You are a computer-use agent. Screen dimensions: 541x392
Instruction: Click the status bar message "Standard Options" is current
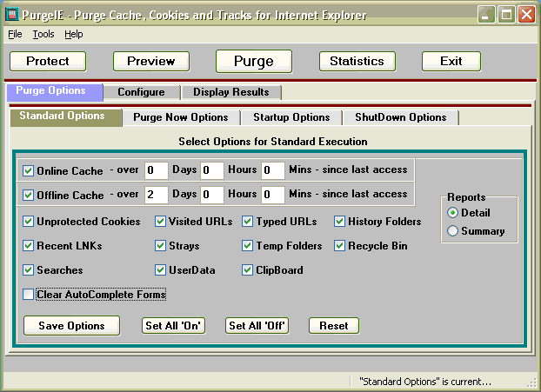coord(424,382)
